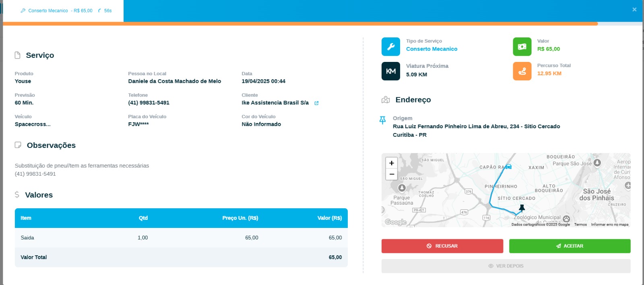644x285 pixels.
Task: Zoom in on the map
Action: 392,163
